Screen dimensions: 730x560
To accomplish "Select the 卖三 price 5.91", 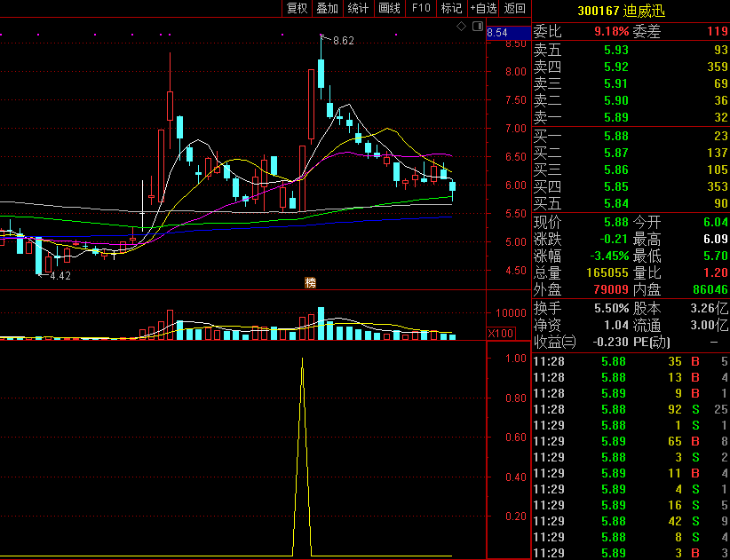I will tap(616, 83).
